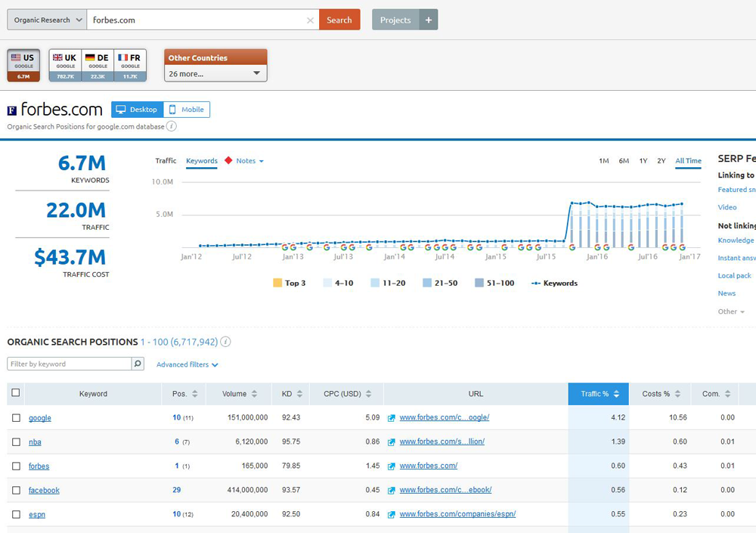Click the info icon next to google.com database
Image resolution: width=756 pixels, height=533 pixels.
pos(172,126)
